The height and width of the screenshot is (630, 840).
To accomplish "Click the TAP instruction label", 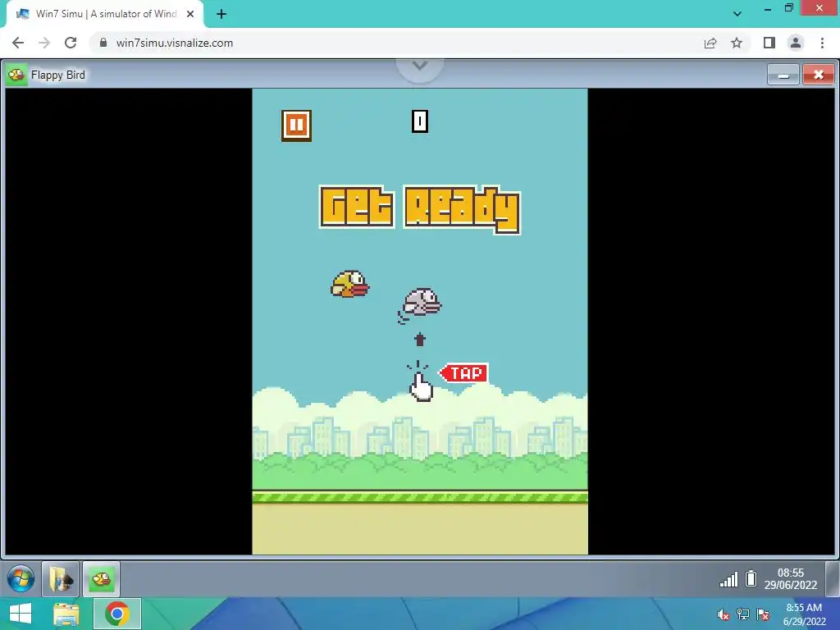I will pos(464,373).
